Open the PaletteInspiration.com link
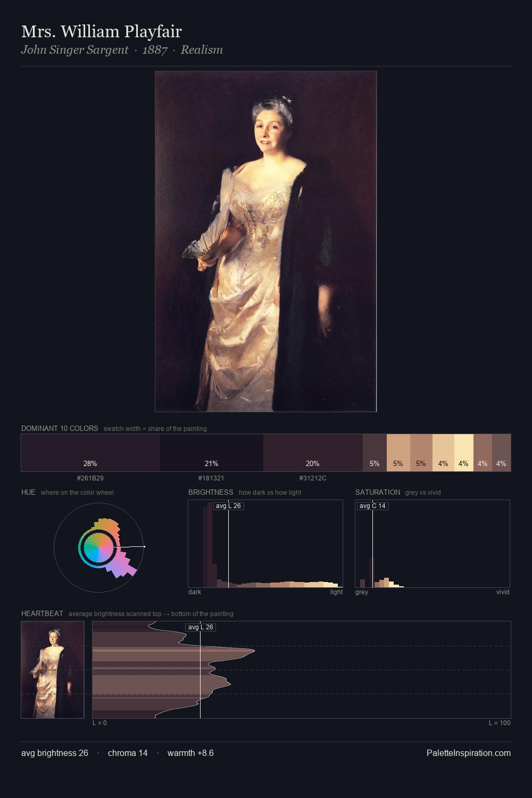The image size is (532, 798). [469, 753]
